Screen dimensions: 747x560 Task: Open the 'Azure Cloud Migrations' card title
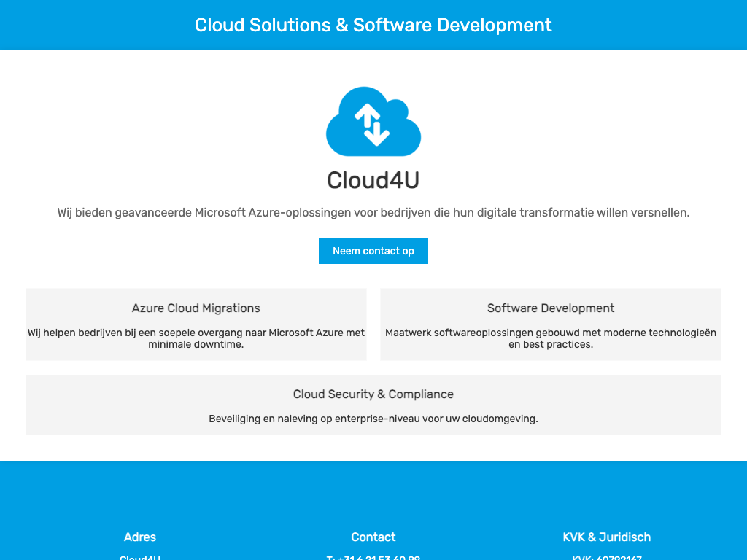point(196,308)
